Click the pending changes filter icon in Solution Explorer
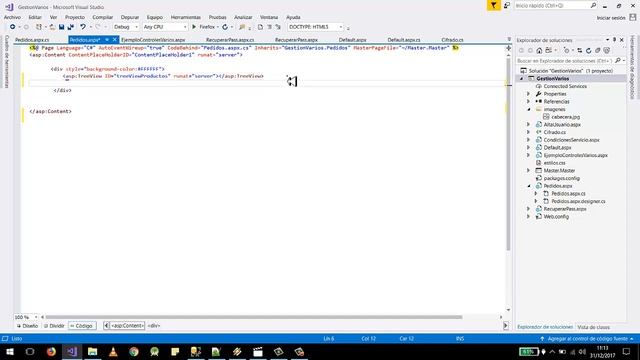The height and width of the screenshot is (360, 640). (x=566, y=51)
